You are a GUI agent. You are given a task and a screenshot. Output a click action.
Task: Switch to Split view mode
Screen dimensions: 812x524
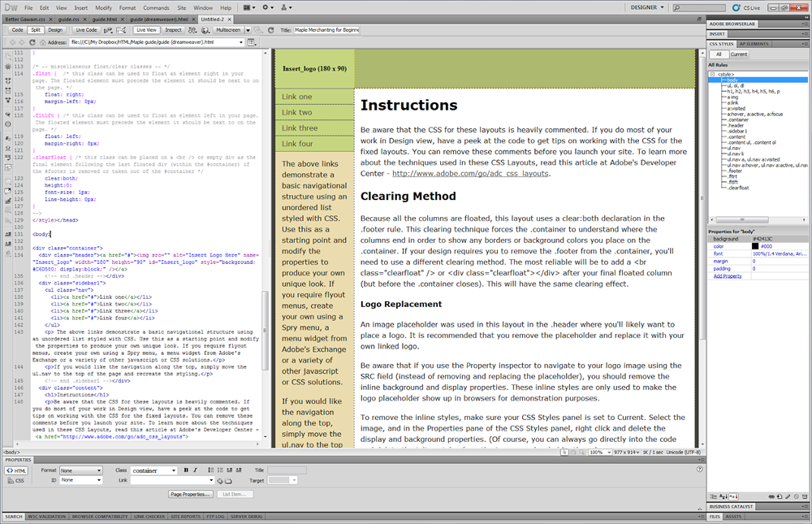pos(35,29)
